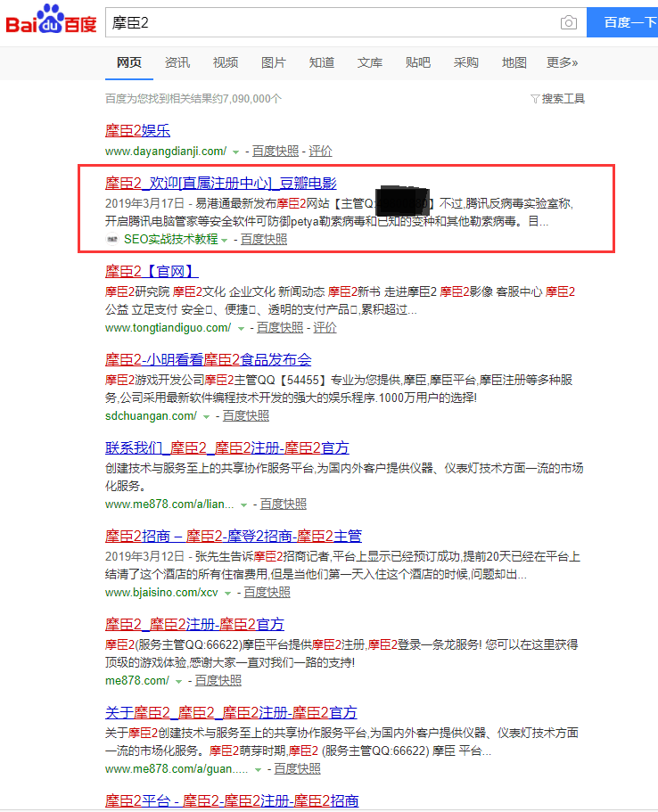Open result 摩臣2平台 - 摩臣2-摩臣2注册-摩臣2招商
The width and height of the screenshot is (658, 812).
coord(232,800)
